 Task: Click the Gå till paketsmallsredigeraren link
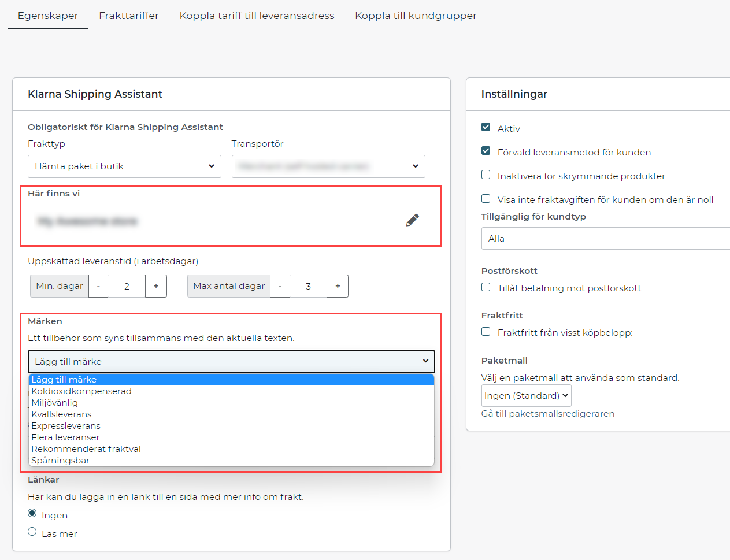(x=548, y=413)
